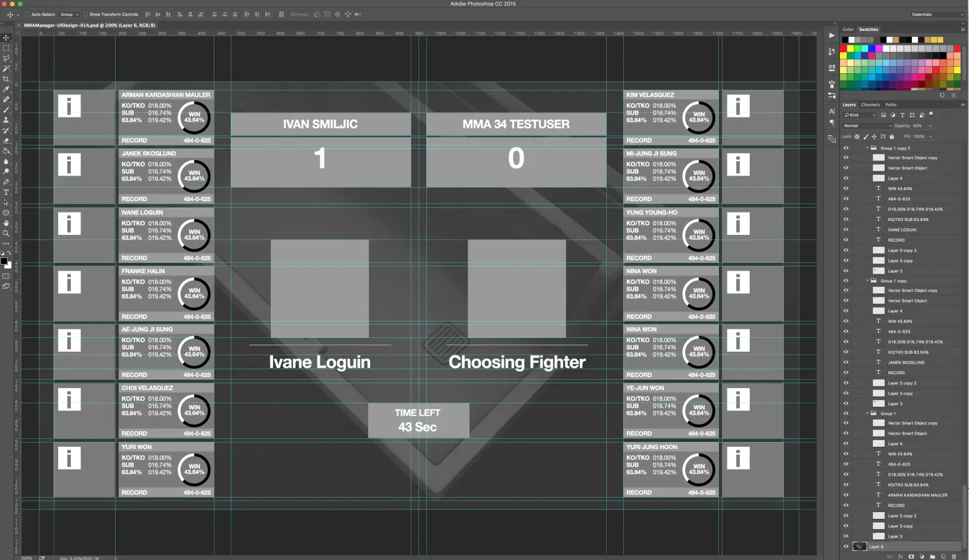Select the Clone Stamp tool
This screenshot has height=560, width=969.
click(6, 120)
